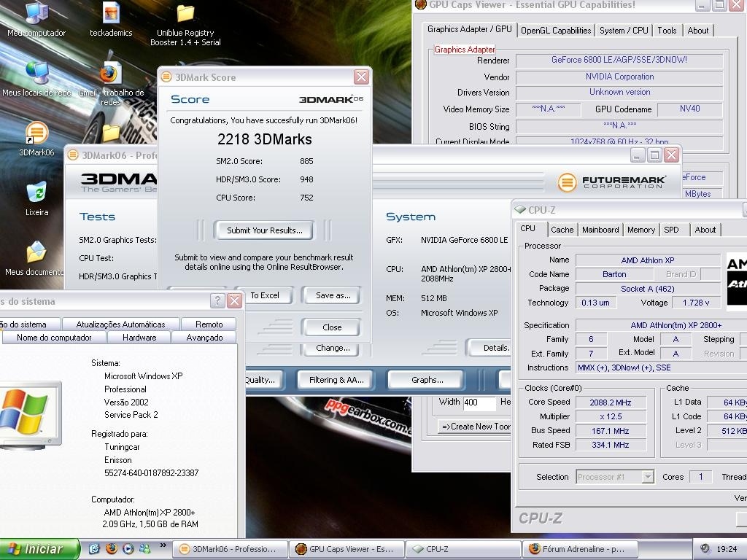Click 3DMark Score title bar icon
The width and height of the screenshot is (747, 560).
(x=166, y=77)
